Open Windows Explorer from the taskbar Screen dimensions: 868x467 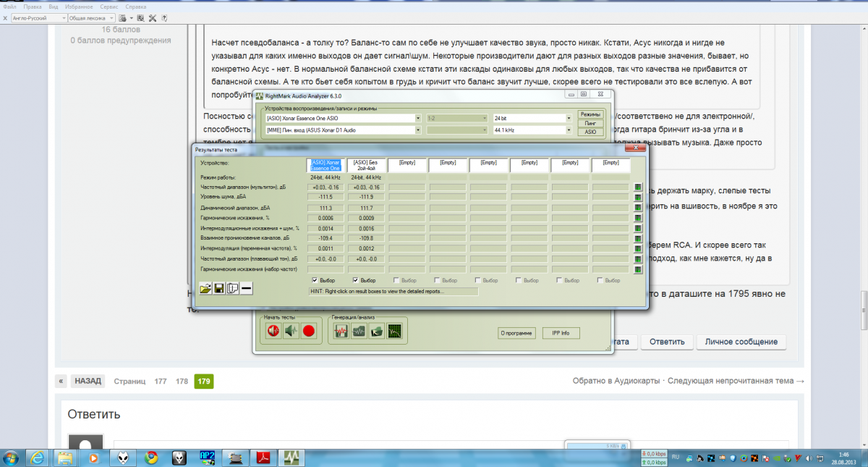click(66, 458)
